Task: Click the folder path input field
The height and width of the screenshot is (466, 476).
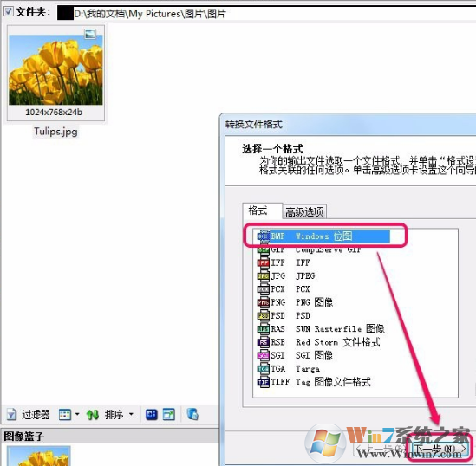Action: click(x=266, y=14)
